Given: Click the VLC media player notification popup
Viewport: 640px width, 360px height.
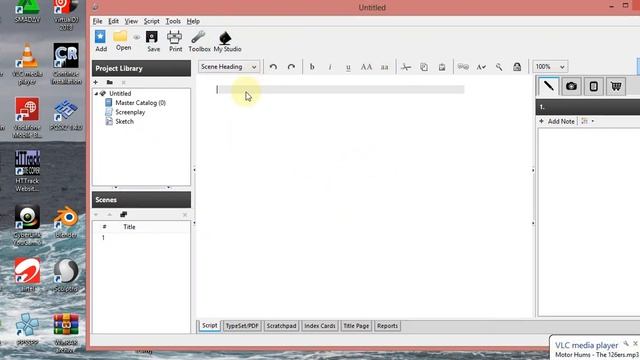Looking at the screenshot, I should tap(595, 348).
